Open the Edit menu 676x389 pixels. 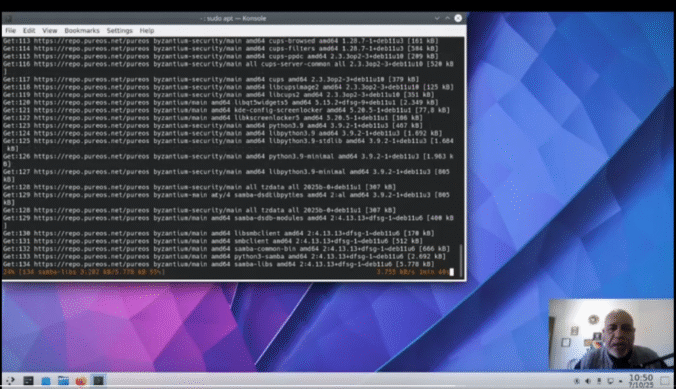tap(29, 31)
